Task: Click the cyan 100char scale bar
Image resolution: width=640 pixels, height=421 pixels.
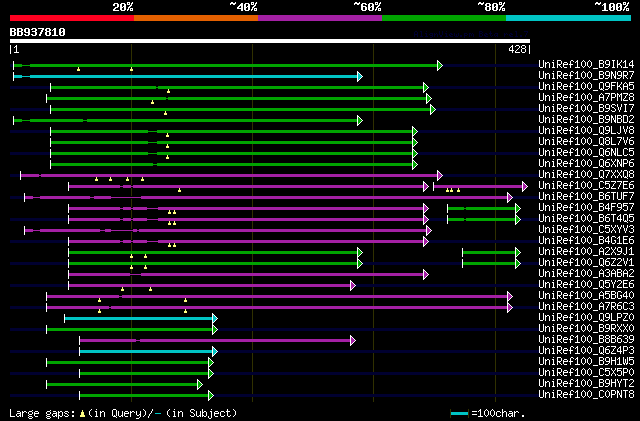Action: coord(459,414)
